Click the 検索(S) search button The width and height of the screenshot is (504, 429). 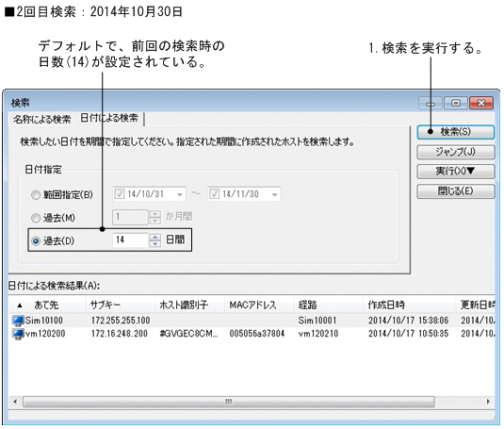tap(455, 132)
